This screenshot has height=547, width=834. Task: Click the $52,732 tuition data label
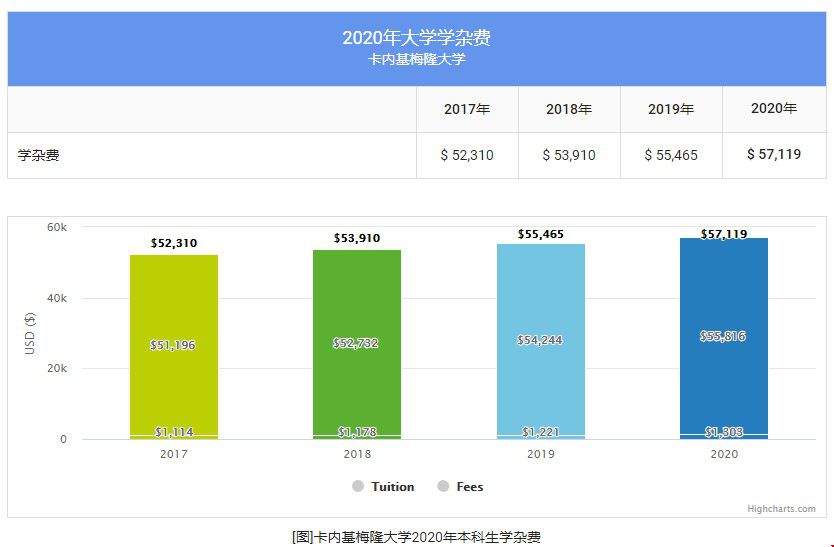[356, 343]
